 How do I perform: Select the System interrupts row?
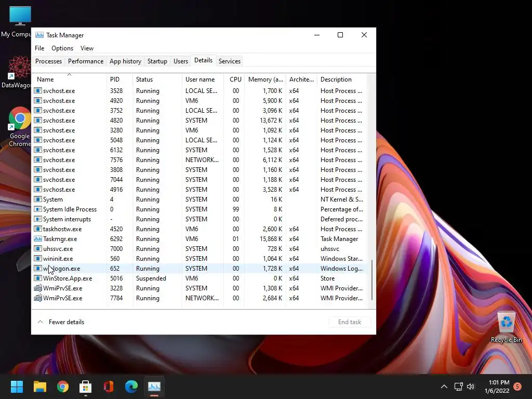pyautogui.click(x=199, y=219)
